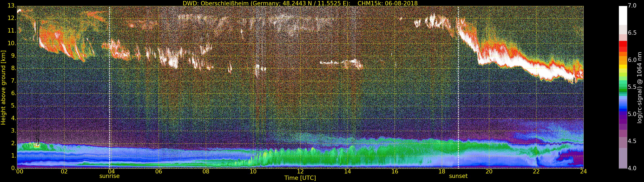
Task: Click the '02' time tick label
Action: tap(64, 171)
